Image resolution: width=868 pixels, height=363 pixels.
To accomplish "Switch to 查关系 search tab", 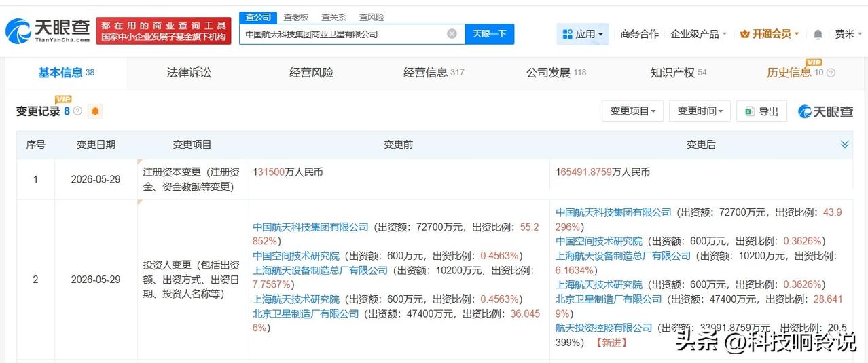I will click(333, 17).
